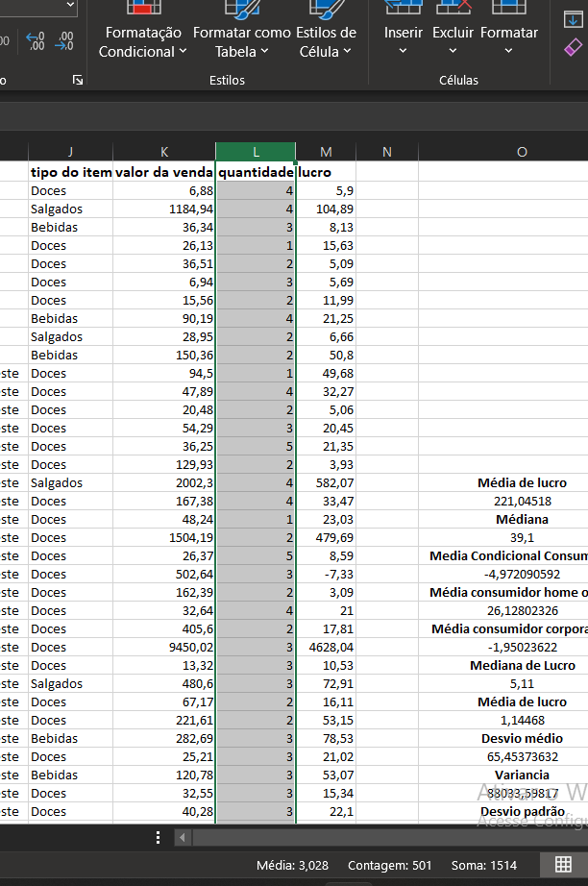
Task: Click the Fill down icon
Action: (x=574, y=20)
